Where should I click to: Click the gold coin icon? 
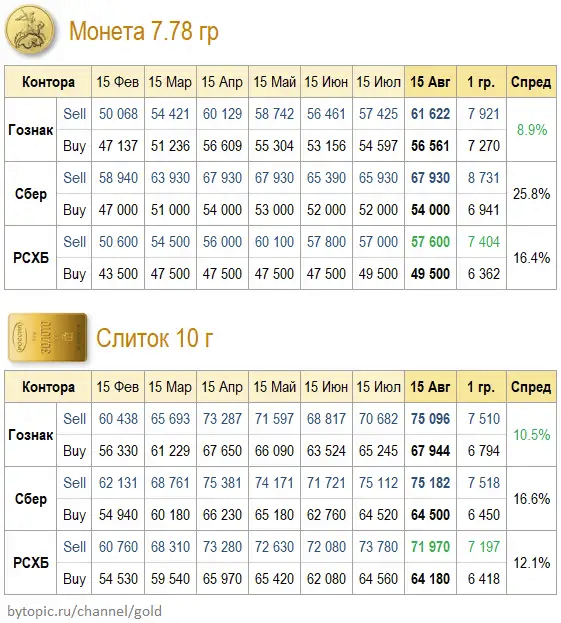[x=30, y=31]
